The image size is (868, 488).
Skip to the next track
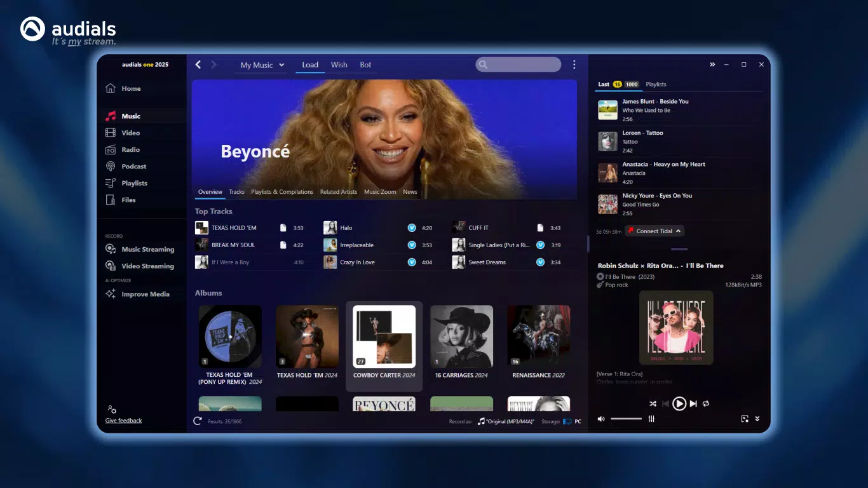tap(694, 403)
